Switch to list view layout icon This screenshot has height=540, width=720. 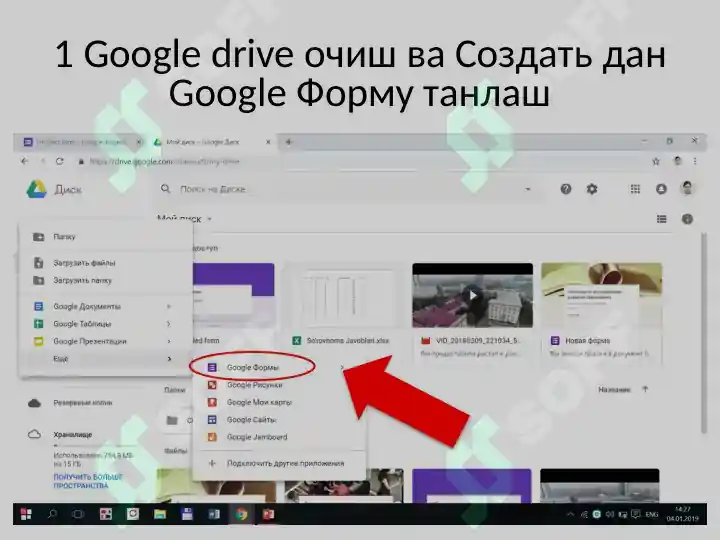click(661, 219)
